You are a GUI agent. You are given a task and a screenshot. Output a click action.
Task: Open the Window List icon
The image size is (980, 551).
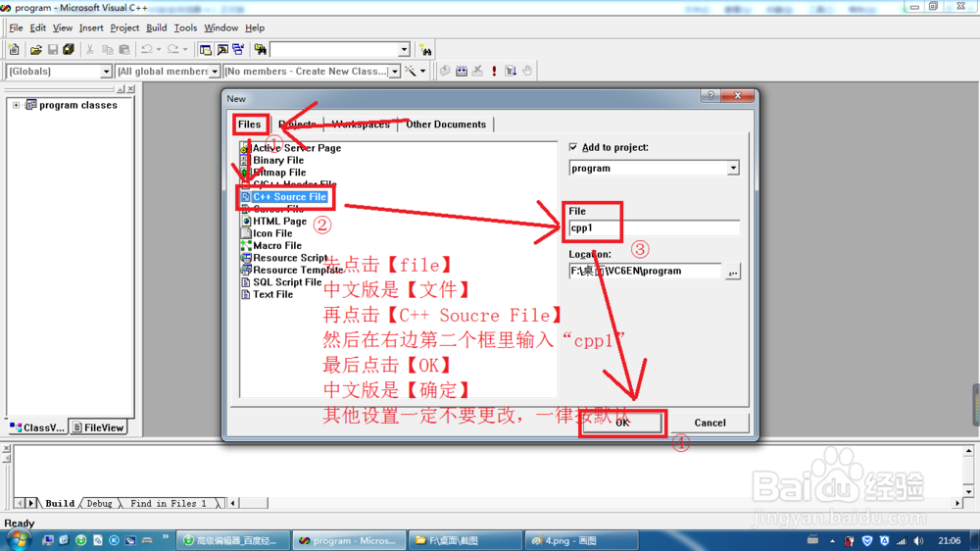tap(239, 49)
